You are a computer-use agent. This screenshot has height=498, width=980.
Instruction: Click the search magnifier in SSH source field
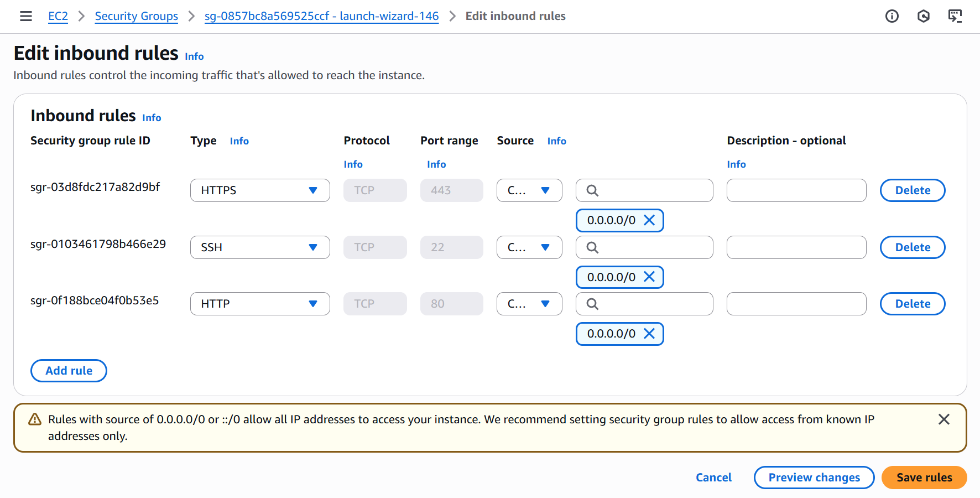[x=592, y=247]
